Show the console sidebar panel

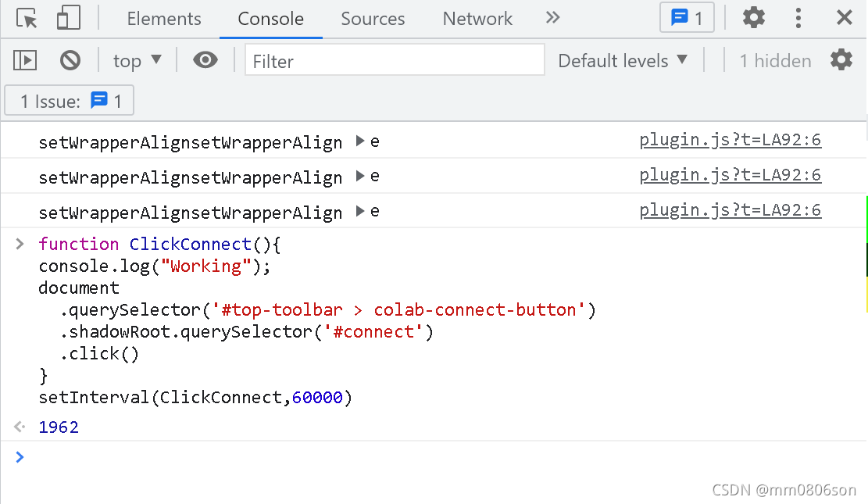click(x=24, y=60)
